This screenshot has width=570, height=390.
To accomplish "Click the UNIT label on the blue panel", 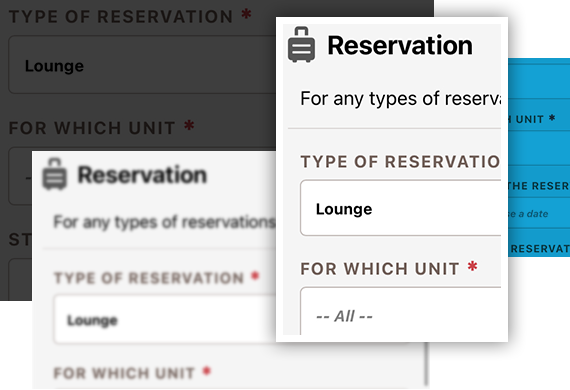I will (529, 119).
